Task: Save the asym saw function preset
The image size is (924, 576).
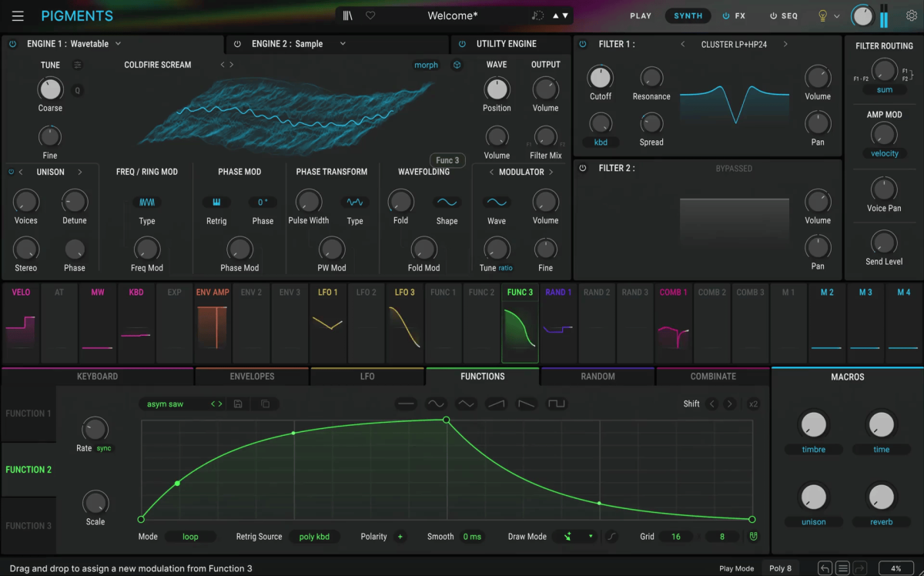Action: [238, 404]
